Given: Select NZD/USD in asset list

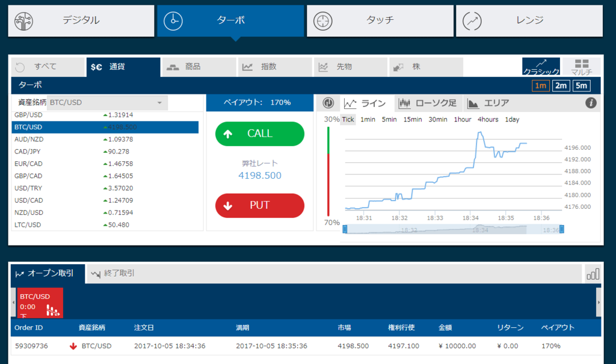Looking at the screenshot, I should (x=105, y=212).
